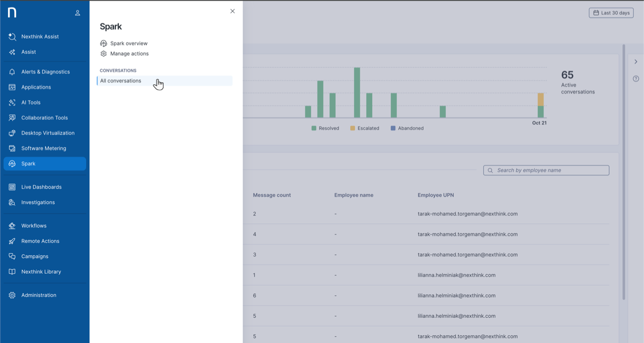Open Live Dashboards in sidebar
Viewport: 644px width, 343px height.
click(41, 187)
